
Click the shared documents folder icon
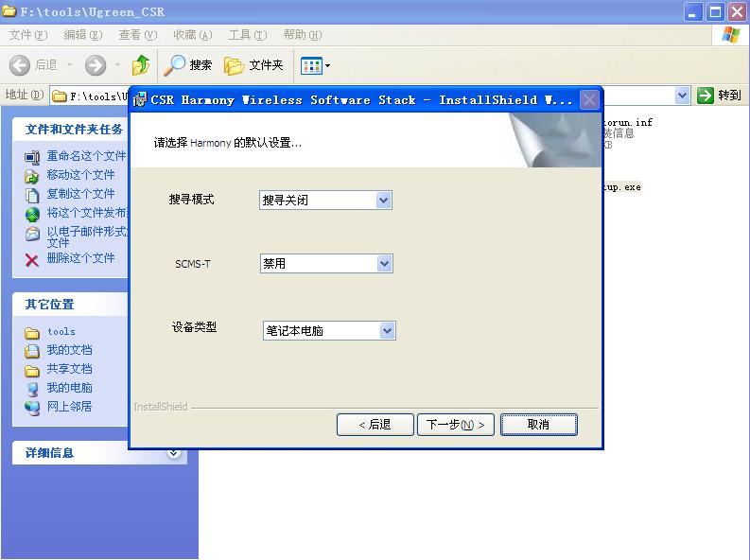[32, 371]
